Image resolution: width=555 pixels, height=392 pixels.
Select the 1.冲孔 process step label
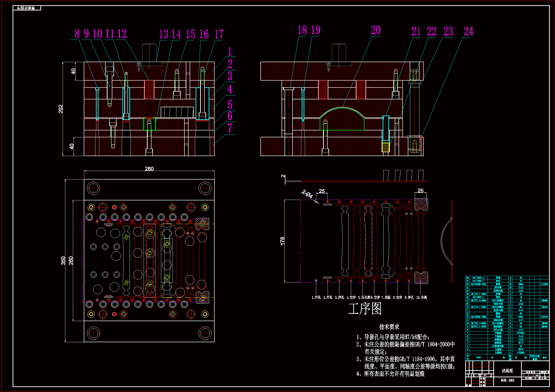[x=316, y=298]
